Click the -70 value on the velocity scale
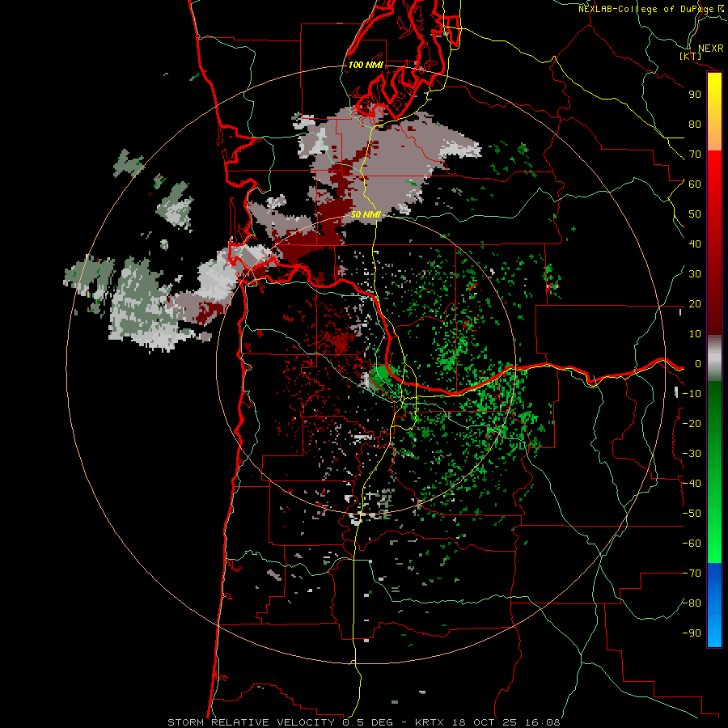Image resolution: width=728 pixels, height=728 pixels. click(692, 574)
